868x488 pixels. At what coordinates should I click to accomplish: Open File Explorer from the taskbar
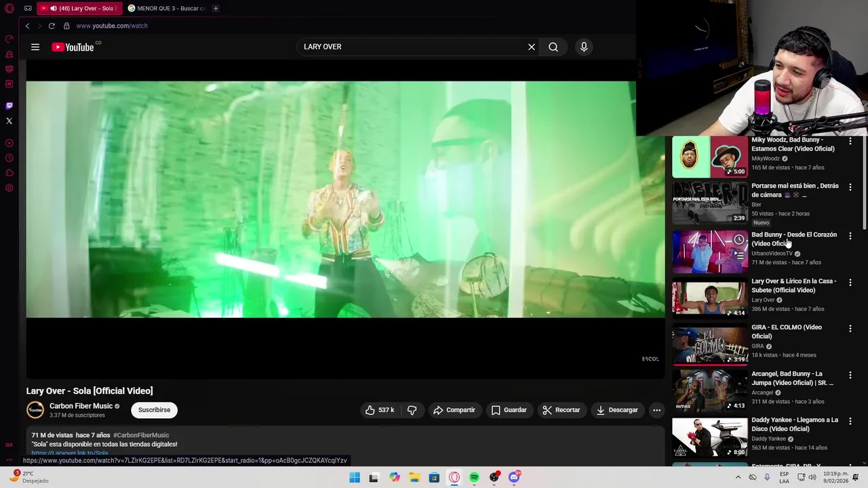[x=414, y=478]
